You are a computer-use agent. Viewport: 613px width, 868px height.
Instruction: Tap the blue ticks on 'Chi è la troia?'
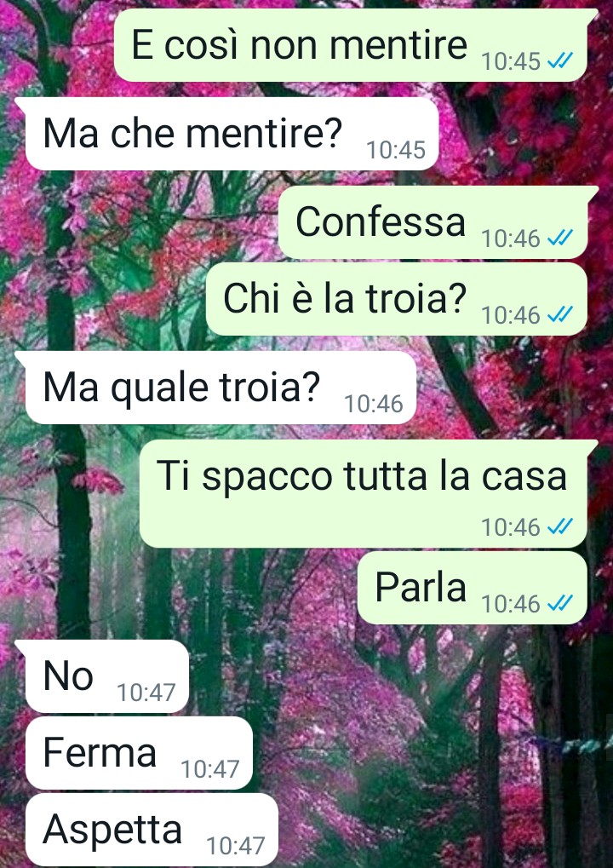tap(560, 315)
